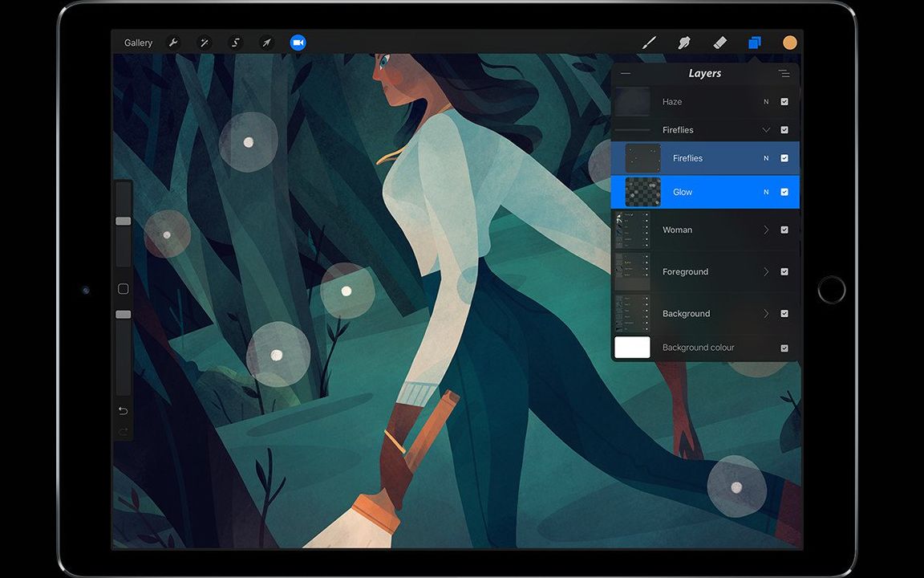The width and height of the screenshot is (924, 578).
Task: Open the Layers panel options menu
Action: click(x=784, y=73)
